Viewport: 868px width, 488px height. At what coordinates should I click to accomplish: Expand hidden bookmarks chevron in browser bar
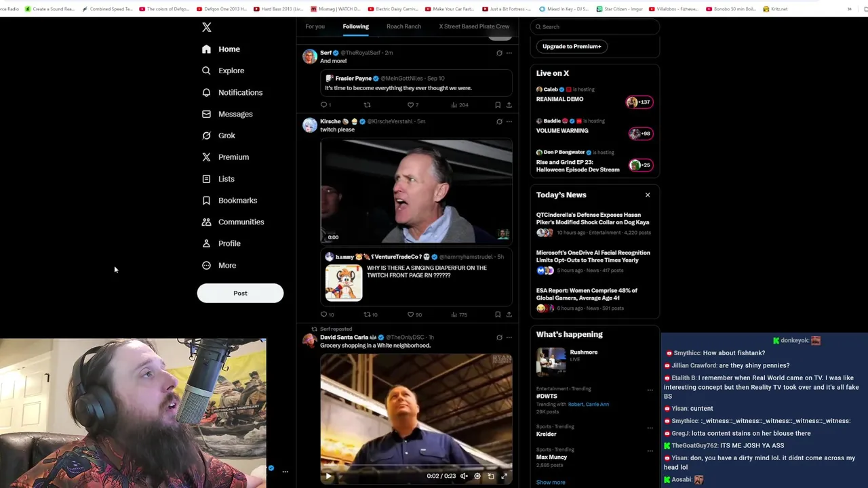[x=850, y=9]
